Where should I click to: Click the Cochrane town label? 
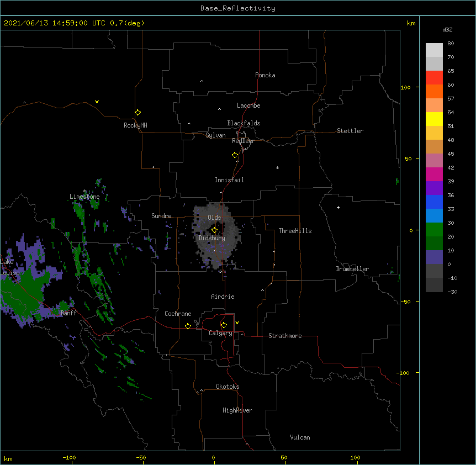click(178, 314)
